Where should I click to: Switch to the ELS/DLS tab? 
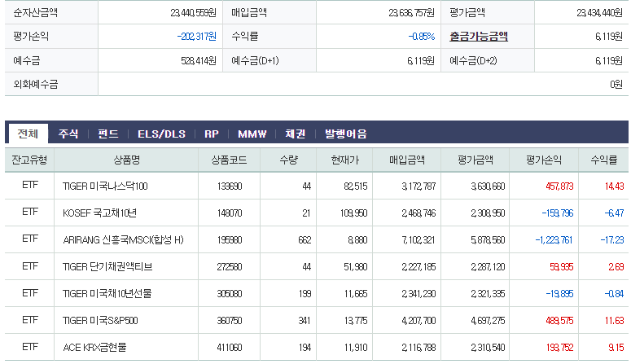tap(161, 134)
